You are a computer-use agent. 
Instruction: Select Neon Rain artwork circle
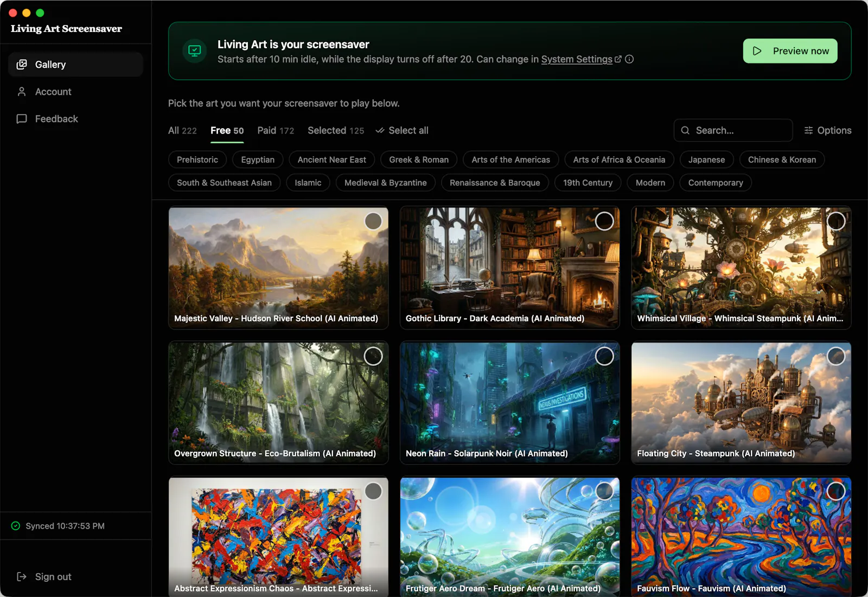(x=604, y=356)
